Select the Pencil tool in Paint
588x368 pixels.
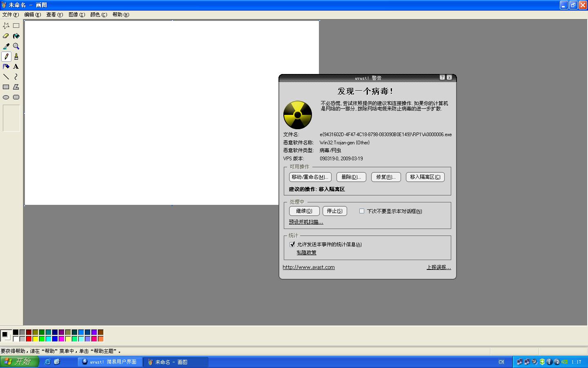click(6, 56)
